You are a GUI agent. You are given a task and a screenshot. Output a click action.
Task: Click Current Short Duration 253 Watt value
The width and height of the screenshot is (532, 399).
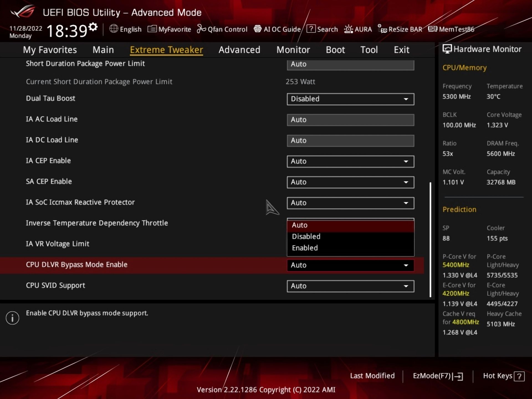pos(300,82)
